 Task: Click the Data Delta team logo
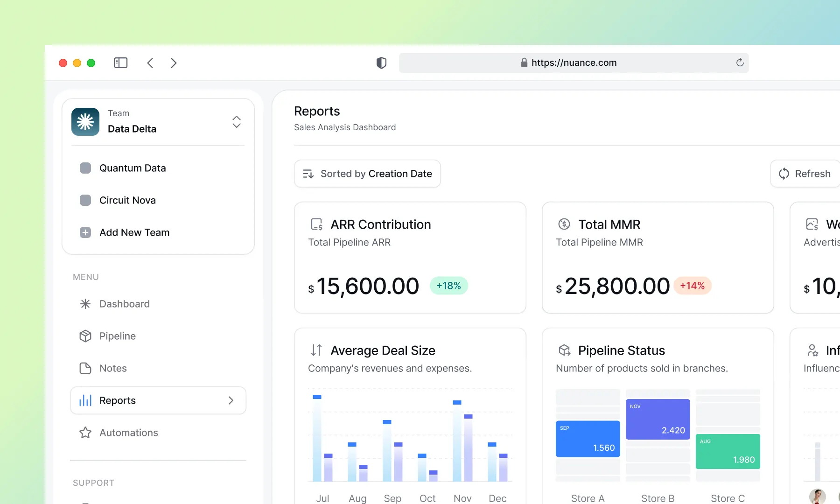(x=85, y=122)
